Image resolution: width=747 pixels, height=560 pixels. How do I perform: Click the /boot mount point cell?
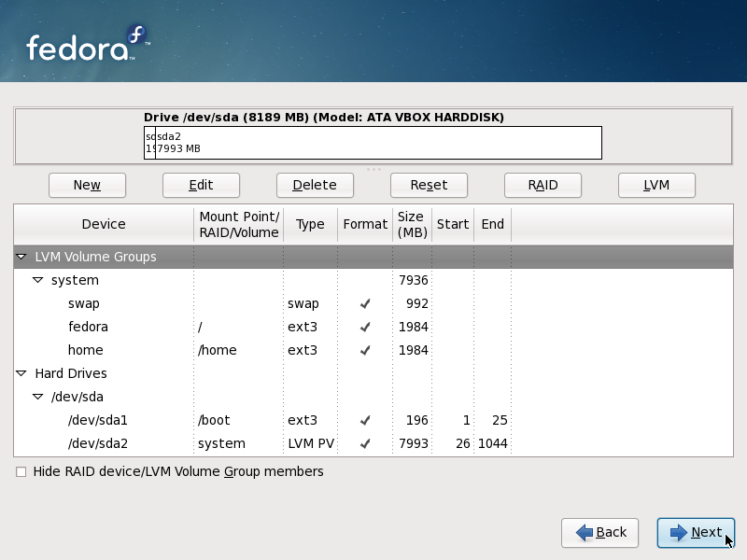pyautogui.click(x=214, y=420)
